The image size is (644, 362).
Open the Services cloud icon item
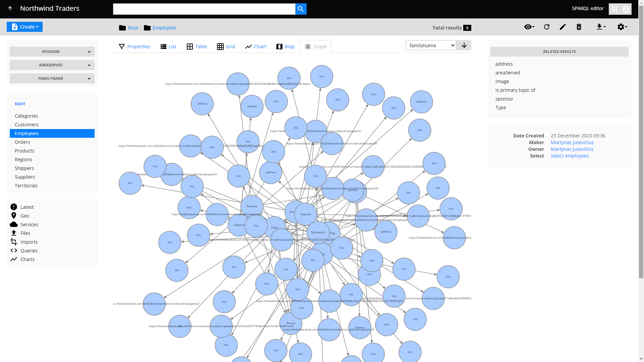(x=14, y=224)
